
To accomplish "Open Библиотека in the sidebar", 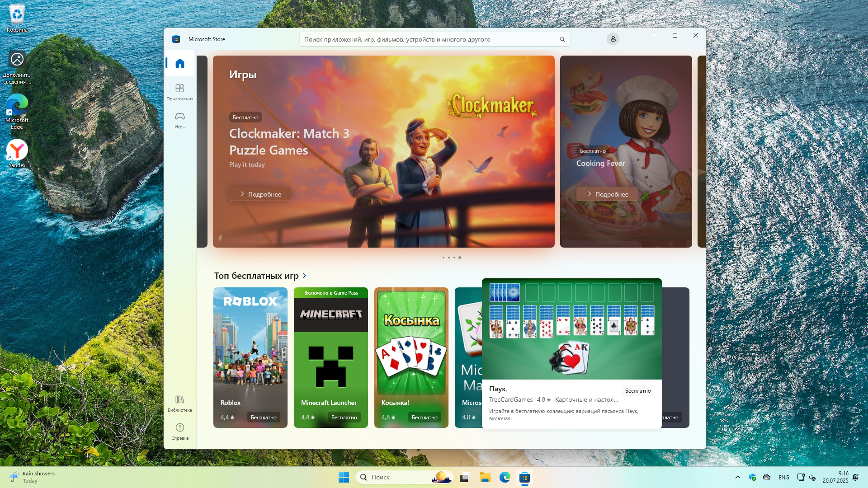I will pos(180,403).
